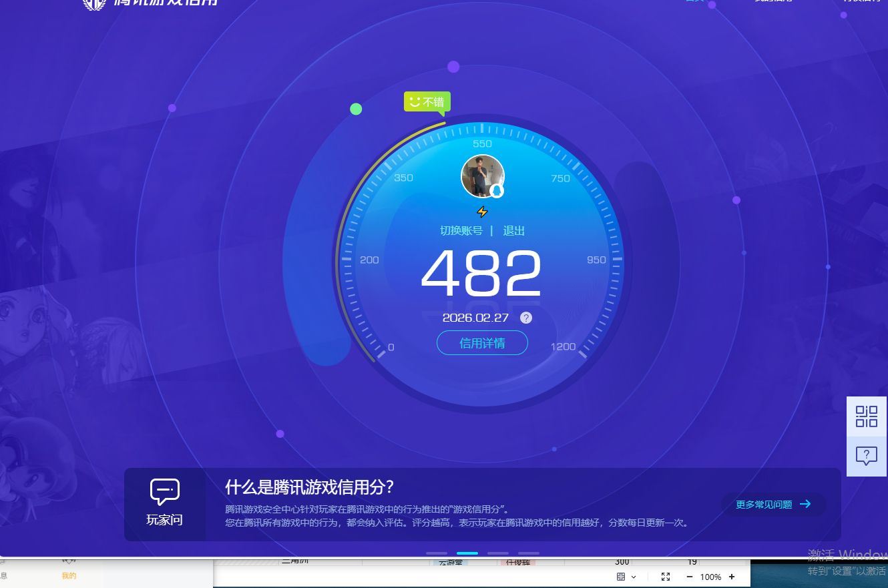
Task: Open the help question chat icon
Action: tap(867, 457)
